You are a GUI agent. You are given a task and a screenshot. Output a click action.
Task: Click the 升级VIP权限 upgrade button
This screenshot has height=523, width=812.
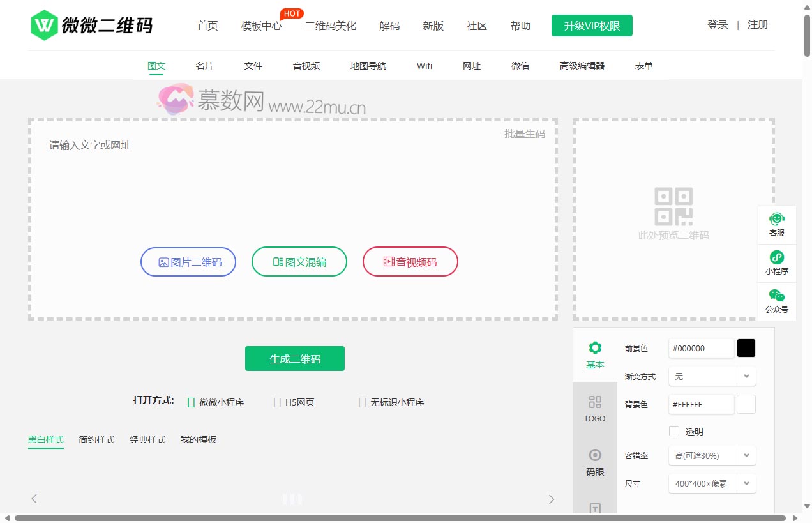click(x=591, y=26)
